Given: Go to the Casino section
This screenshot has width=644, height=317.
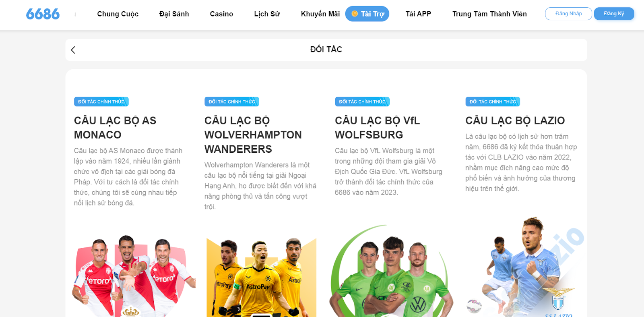Looking at the screenshot, I should pyautogui.click(x=221, y=14).
